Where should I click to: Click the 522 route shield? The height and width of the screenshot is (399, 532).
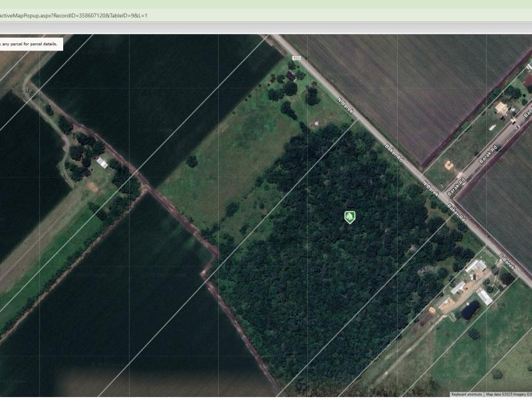click(x=297, y=58)
